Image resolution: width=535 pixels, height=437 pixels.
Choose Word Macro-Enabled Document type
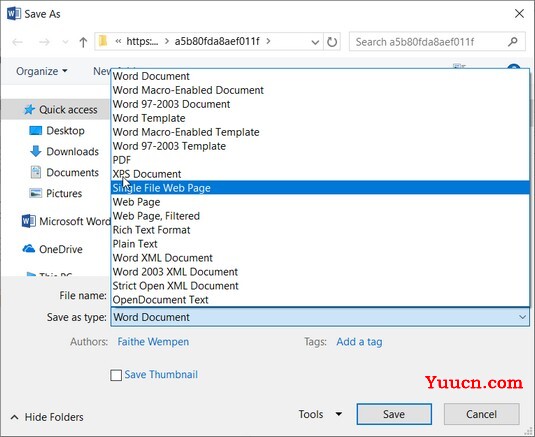pos(320,90)
